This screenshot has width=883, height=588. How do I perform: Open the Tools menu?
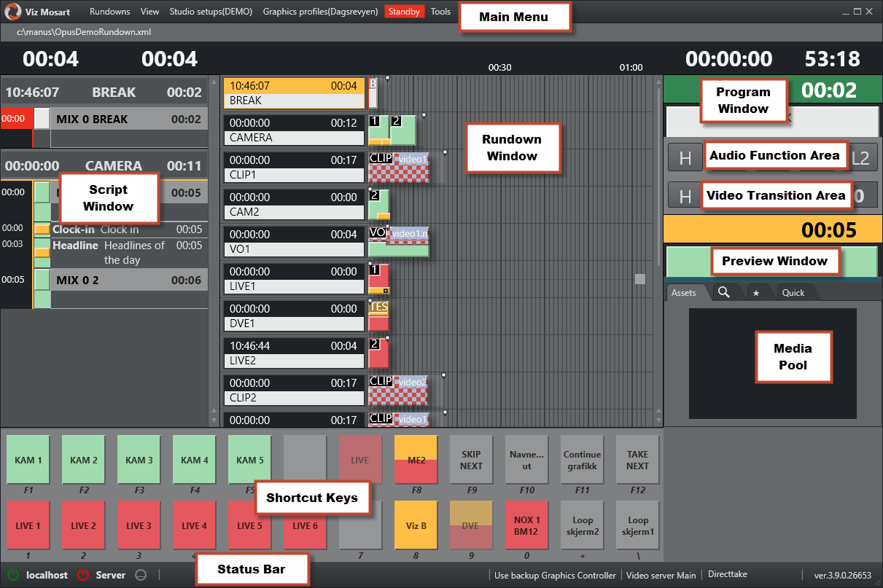(x=440, y=12)
